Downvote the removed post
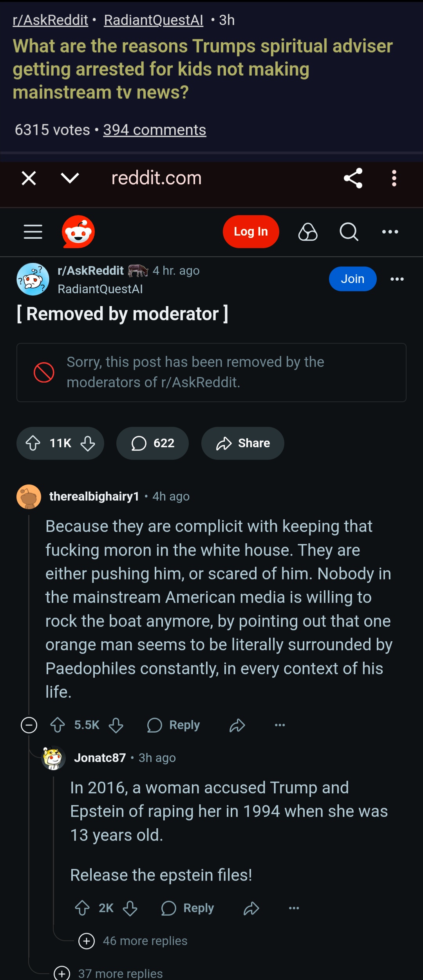Image resolution: width=423 pixels, height=980 pixels. 88,443
